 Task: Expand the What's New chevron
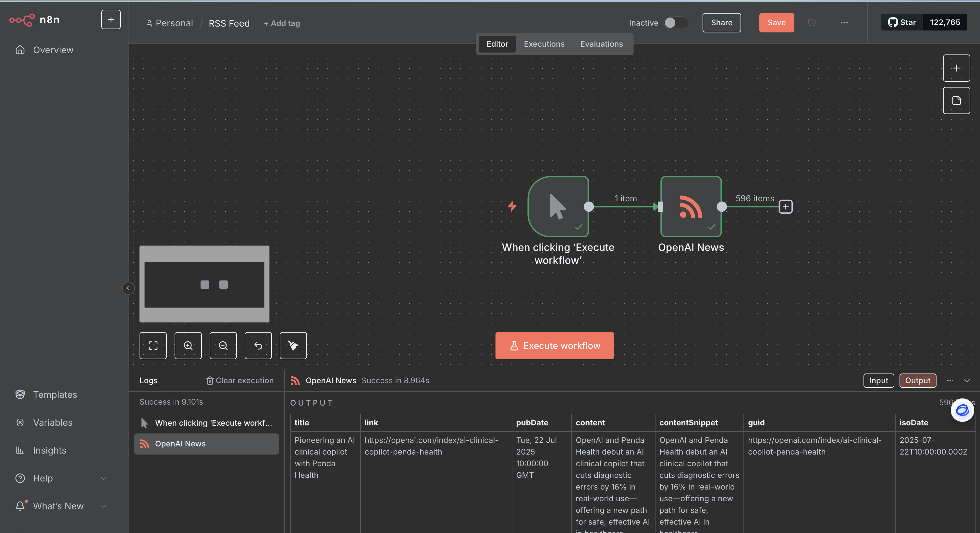(x=104, y=506)
